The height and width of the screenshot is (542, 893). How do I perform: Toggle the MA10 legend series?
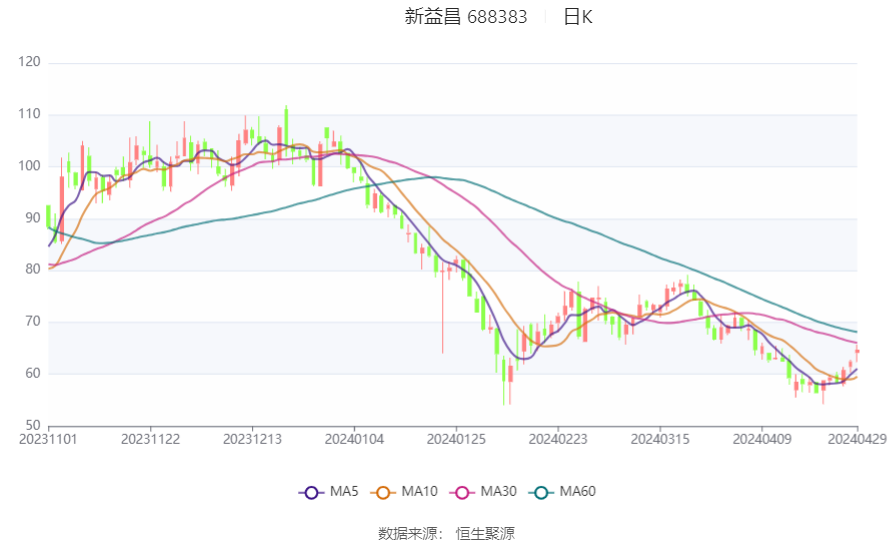coord(404,491)
